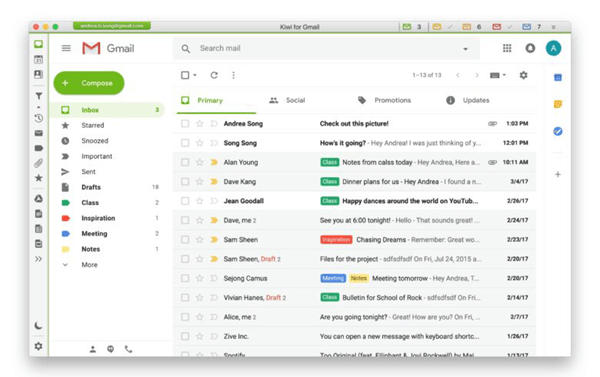The image size is (600, 377).
Task: Open the Google apps grid icon
Action: click(507, 48)
